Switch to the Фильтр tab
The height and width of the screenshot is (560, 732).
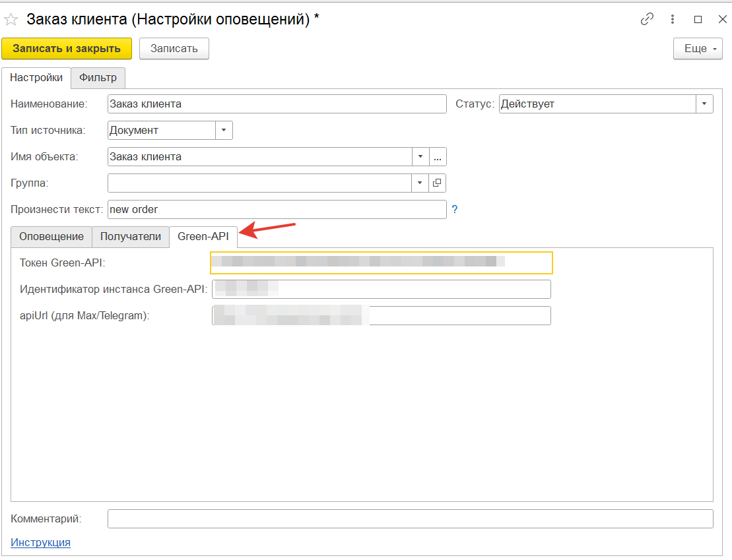[x=98, y=77]
